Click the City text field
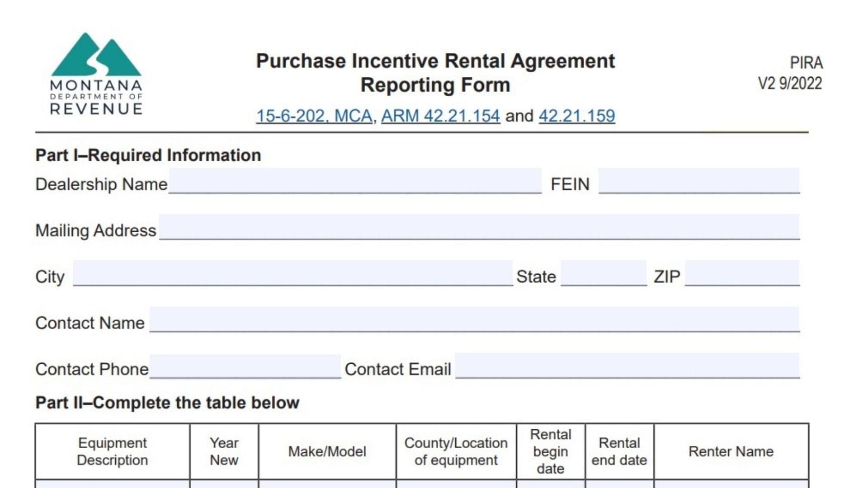Viewport: 868px width, 488px height. click(292, 273)
